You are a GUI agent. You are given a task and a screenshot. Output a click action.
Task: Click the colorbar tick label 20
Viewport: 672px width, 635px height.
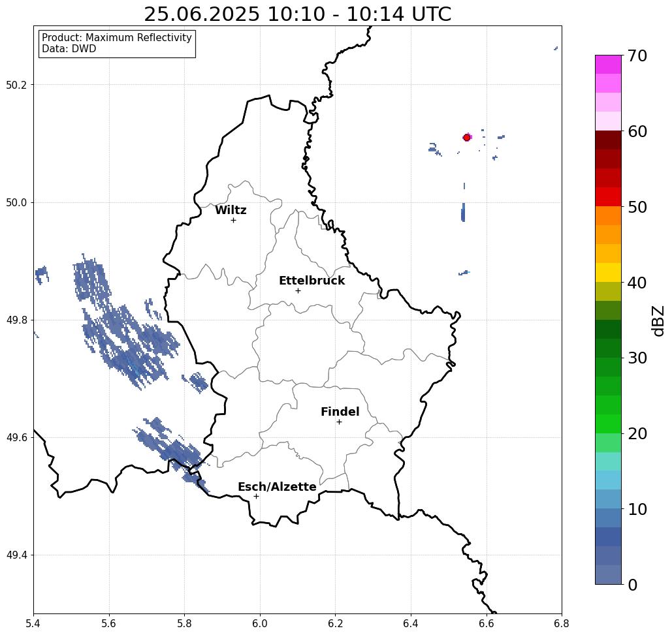pos(637,434)
